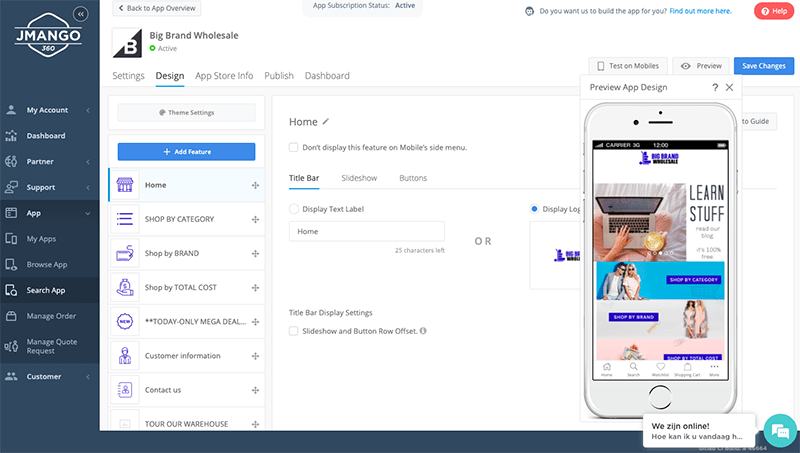Image resolution: width=800 pixels, height=453 pixels.
Task: Click the JMango 360 logo
Action: click(48, 35)
